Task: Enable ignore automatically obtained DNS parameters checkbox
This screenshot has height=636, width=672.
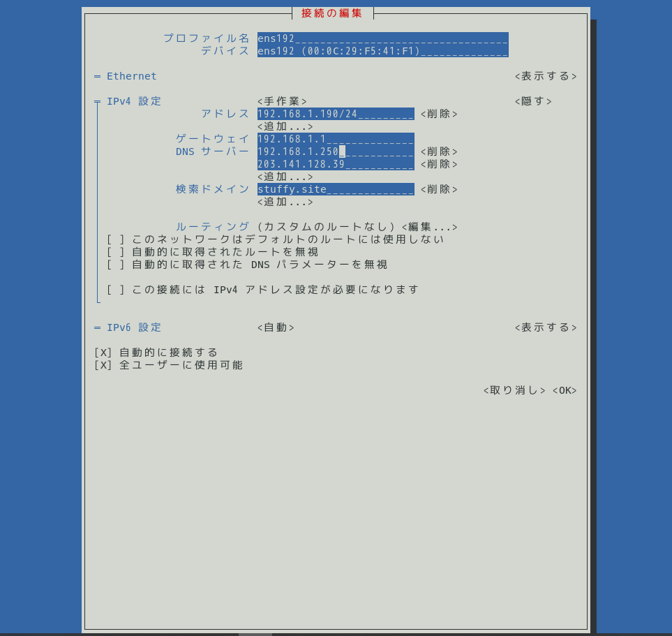Action: (115, 265)
